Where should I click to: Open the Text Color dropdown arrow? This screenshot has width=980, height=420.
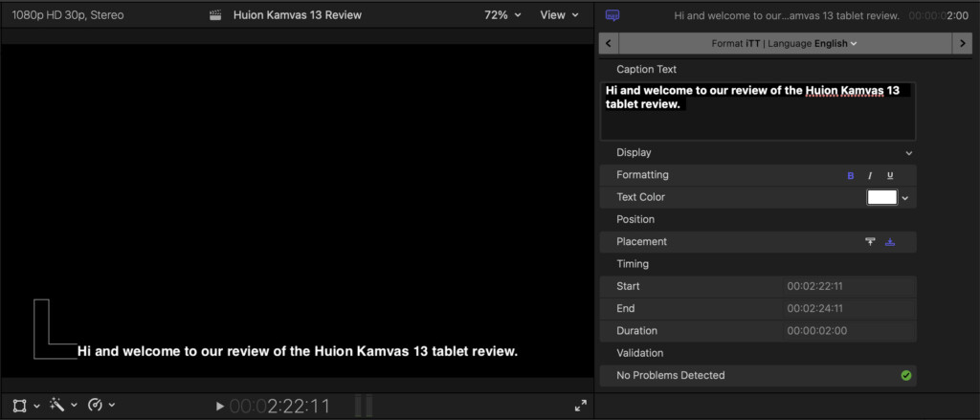click(x=904, y=198)
